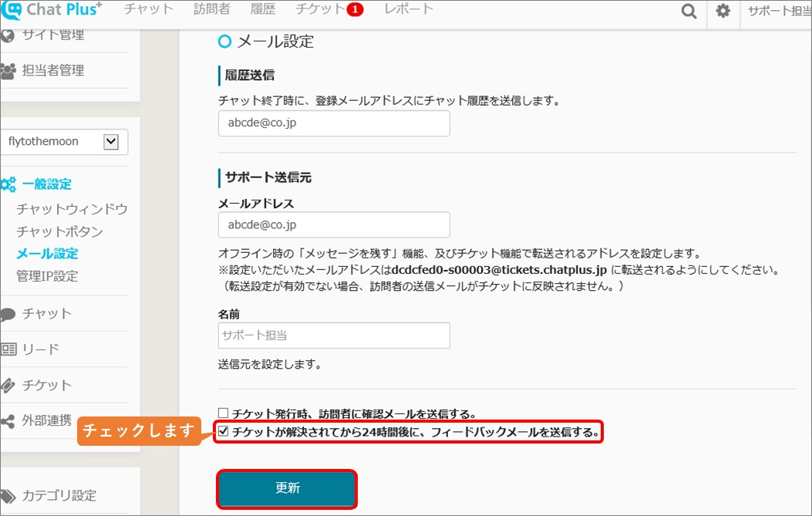Open the settings gear icon in the header
The width and height of the screenshot is (812, 516).
click(x=723, y=10)
